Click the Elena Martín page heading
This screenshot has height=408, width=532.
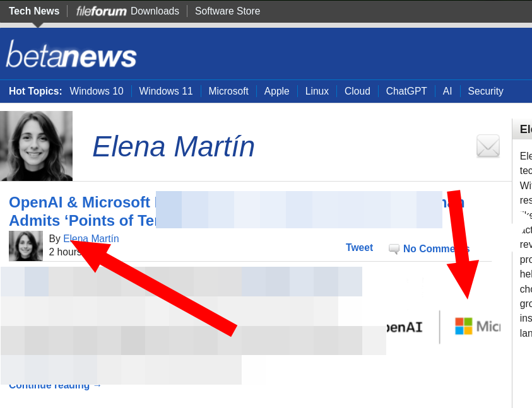[174, 146]
